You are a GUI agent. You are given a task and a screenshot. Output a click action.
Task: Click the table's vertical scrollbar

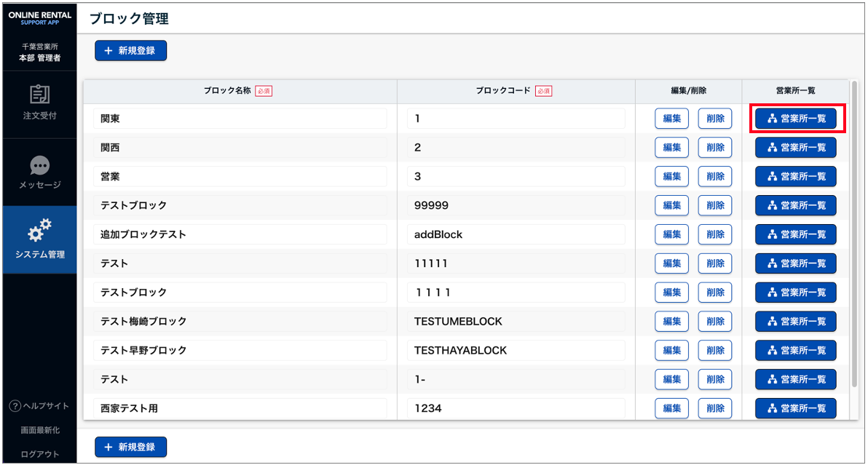pyautogui.click(x=854, y=240)
